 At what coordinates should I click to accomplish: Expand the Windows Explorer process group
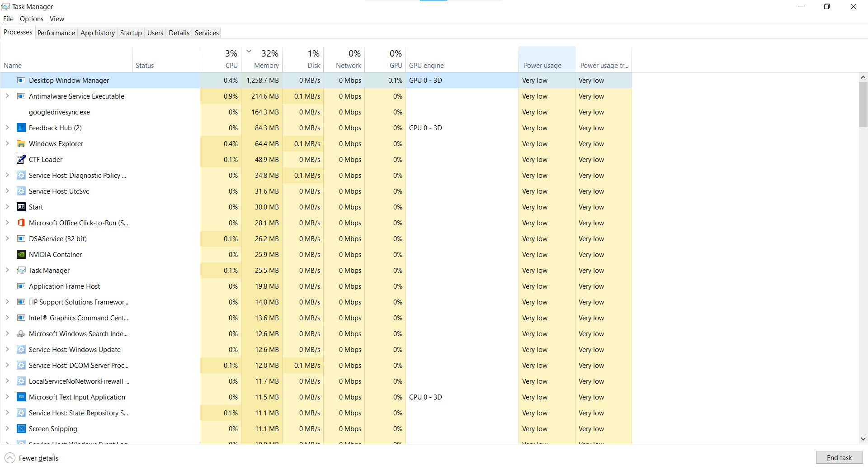click(7, 143)
